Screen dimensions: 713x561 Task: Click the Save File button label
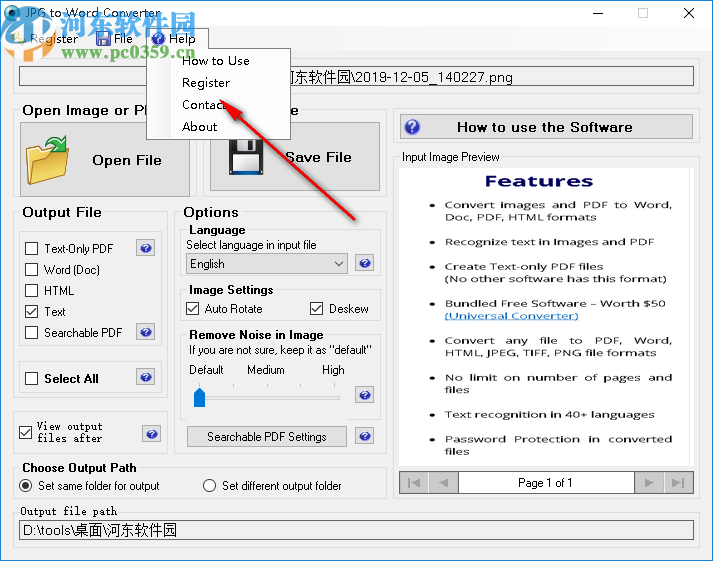318,157
